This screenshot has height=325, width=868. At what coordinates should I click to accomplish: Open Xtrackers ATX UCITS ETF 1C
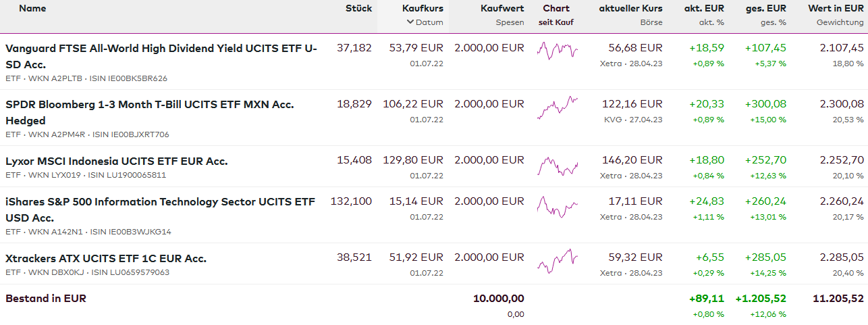click(106, 259)
